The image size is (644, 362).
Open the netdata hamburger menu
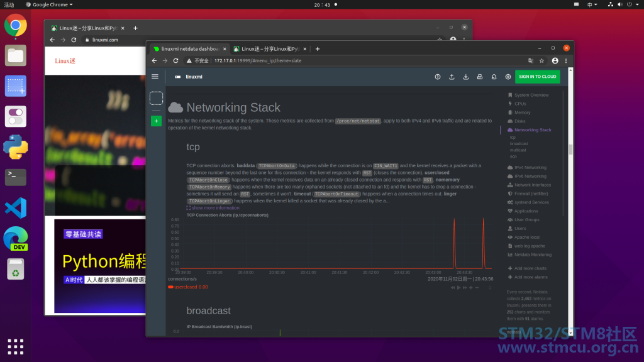click(155, 77)
